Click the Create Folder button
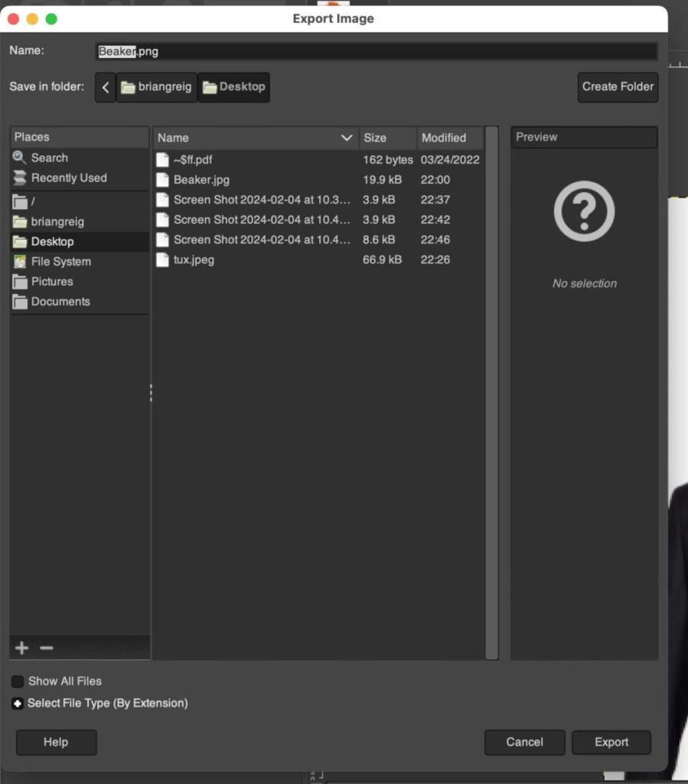The width and height of the screenshot is (688, 784). click(x=618, y=87)
